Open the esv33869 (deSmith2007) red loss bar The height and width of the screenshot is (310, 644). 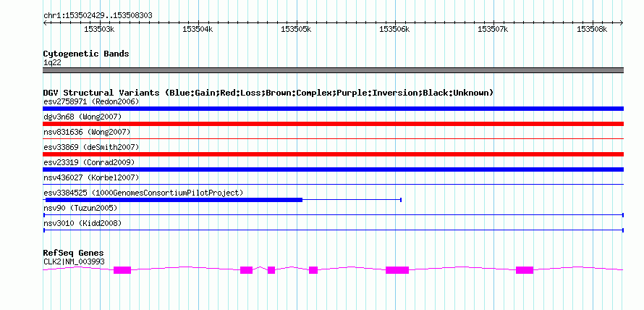click(333, 154)
